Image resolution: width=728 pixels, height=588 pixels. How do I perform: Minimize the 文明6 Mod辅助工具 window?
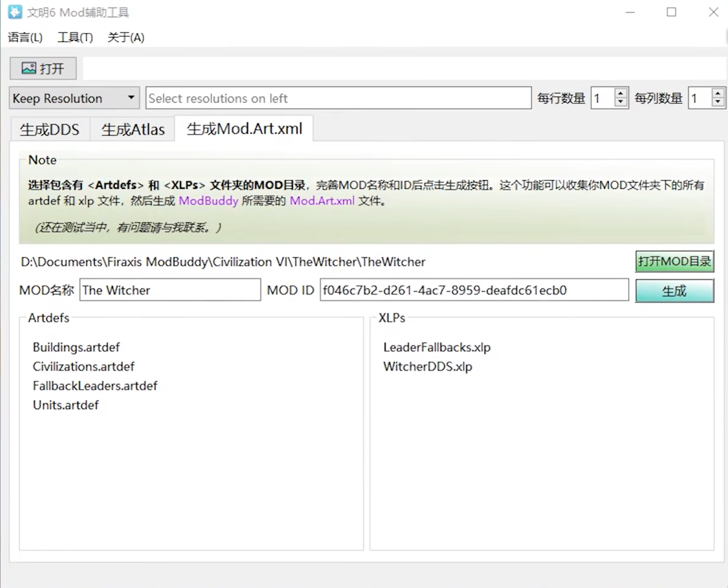(630, 12)
